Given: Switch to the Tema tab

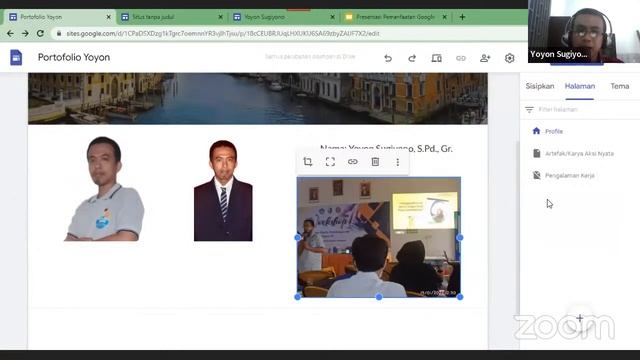Looking at the screenshot, I should click(x=620, y=86).
